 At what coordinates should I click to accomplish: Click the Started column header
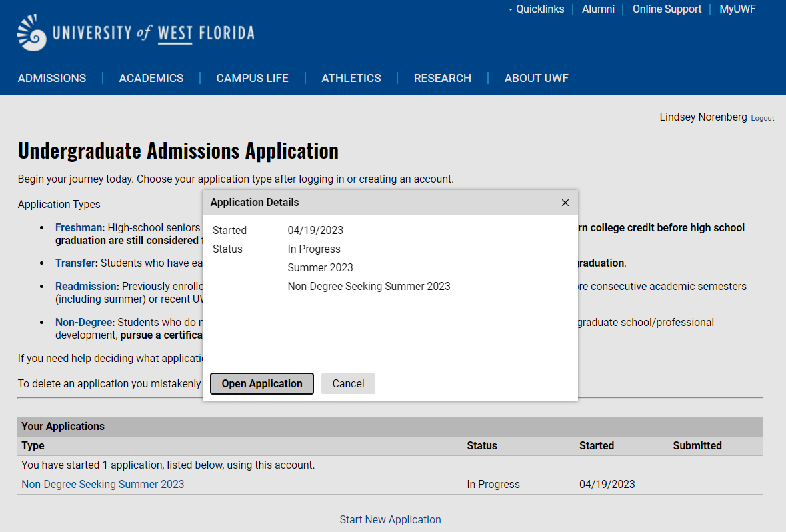point(597,446)
